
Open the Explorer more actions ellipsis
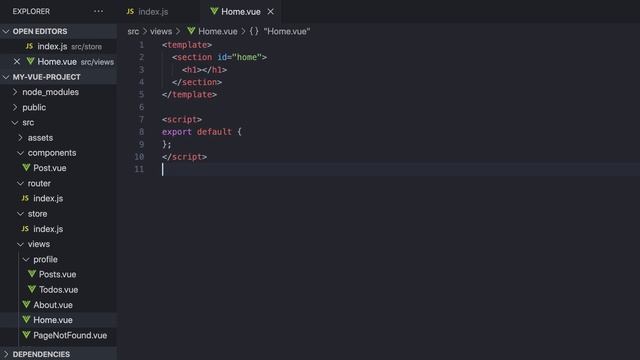coord(98,11)
